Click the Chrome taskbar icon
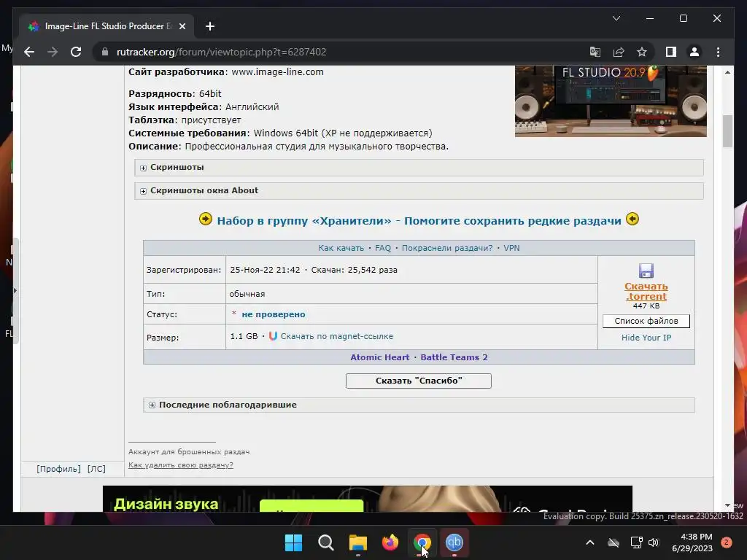Screen dimensions: 747x560 (422, 542)
